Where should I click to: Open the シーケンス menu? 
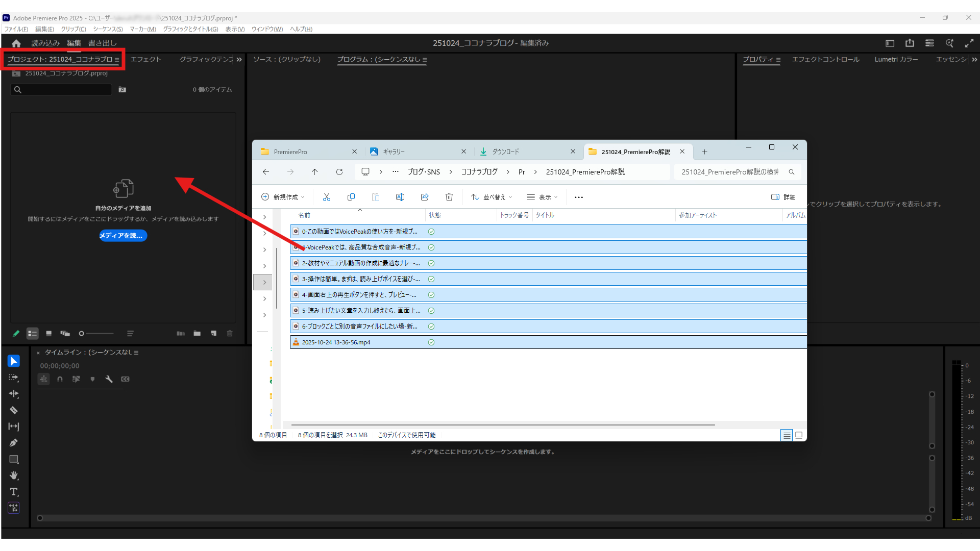(108, 29)
